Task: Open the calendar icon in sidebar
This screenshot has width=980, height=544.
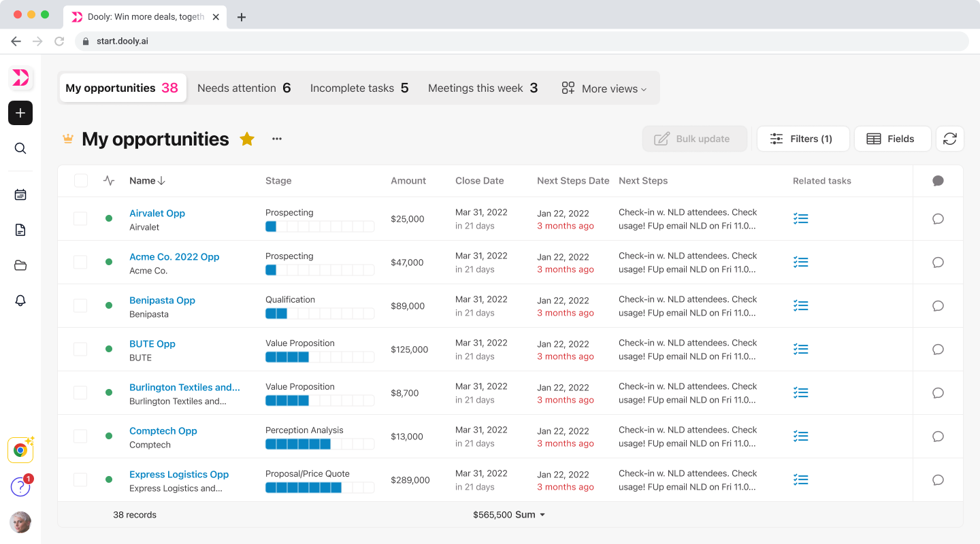Action: pyautogui.click(x=20, y=194)
